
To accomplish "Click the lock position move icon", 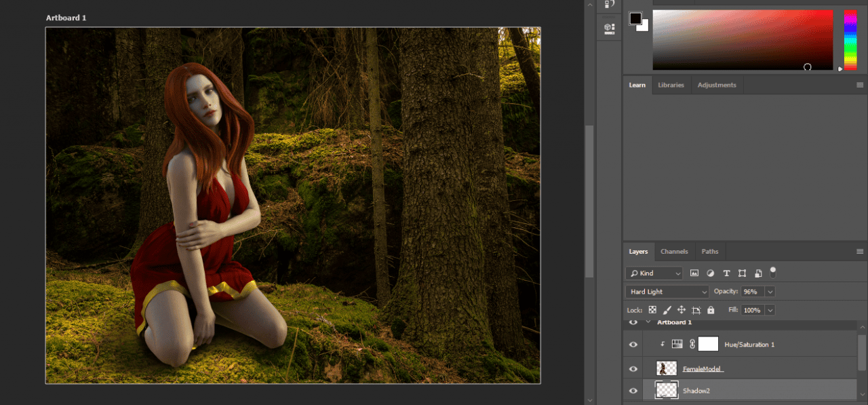I will pyautogui.click(x=682, y=310).
